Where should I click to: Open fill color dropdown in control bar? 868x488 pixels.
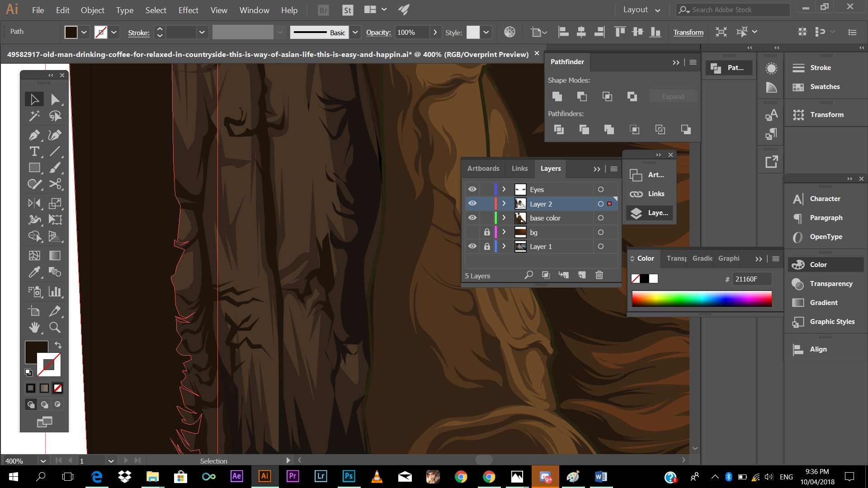click(84, 32)
